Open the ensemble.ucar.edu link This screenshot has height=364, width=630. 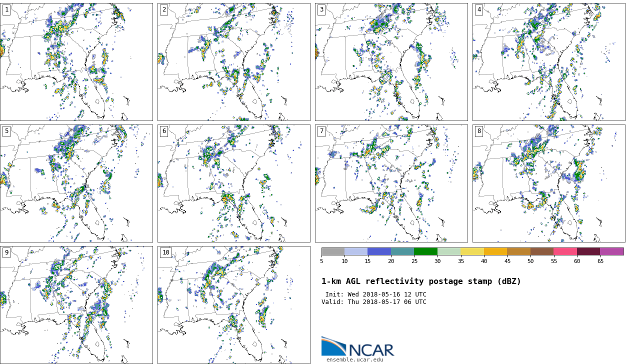pos(354,360)
